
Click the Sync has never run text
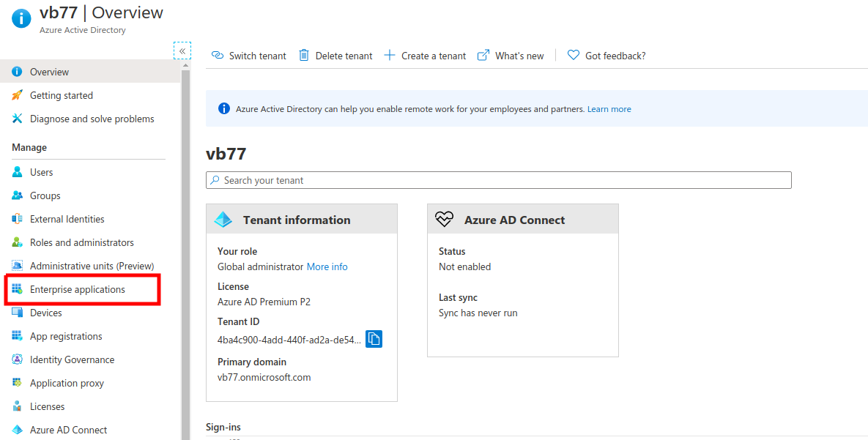478,313
